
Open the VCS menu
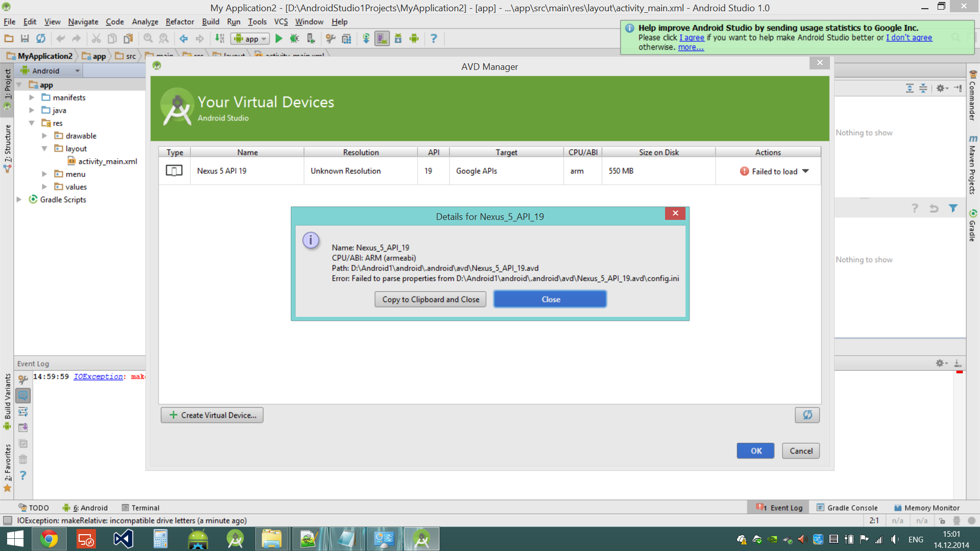pyautogui.click(x=281, y=21)
